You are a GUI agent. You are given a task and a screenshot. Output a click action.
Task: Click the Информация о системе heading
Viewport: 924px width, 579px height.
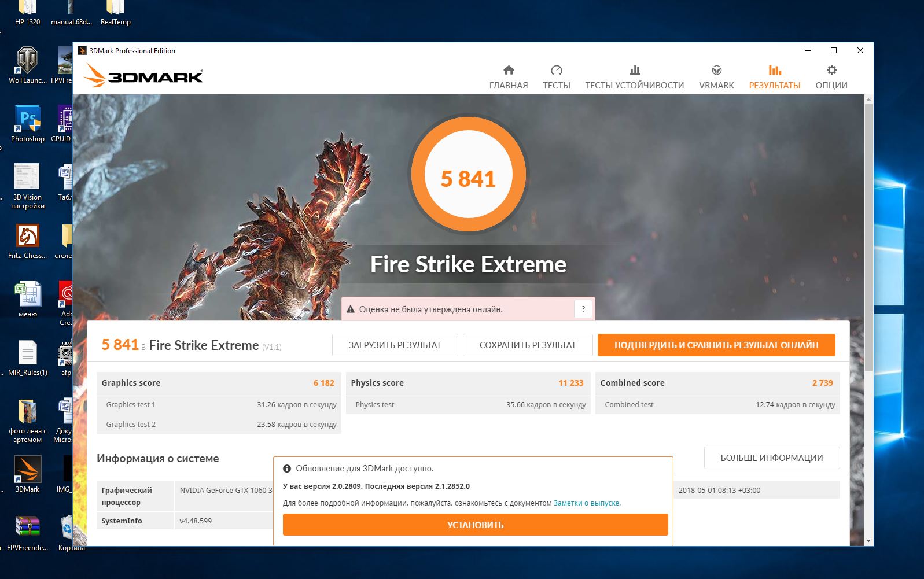click(x=157, y=458)
